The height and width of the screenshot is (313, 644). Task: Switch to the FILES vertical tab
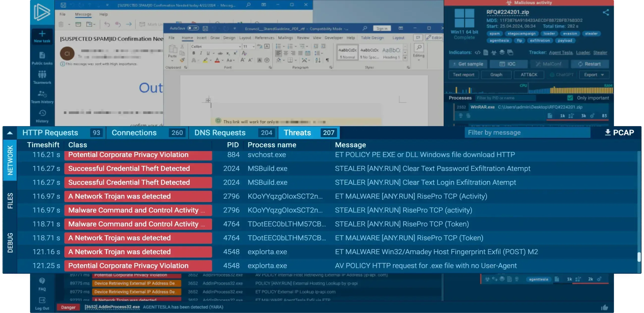[10, 201]
